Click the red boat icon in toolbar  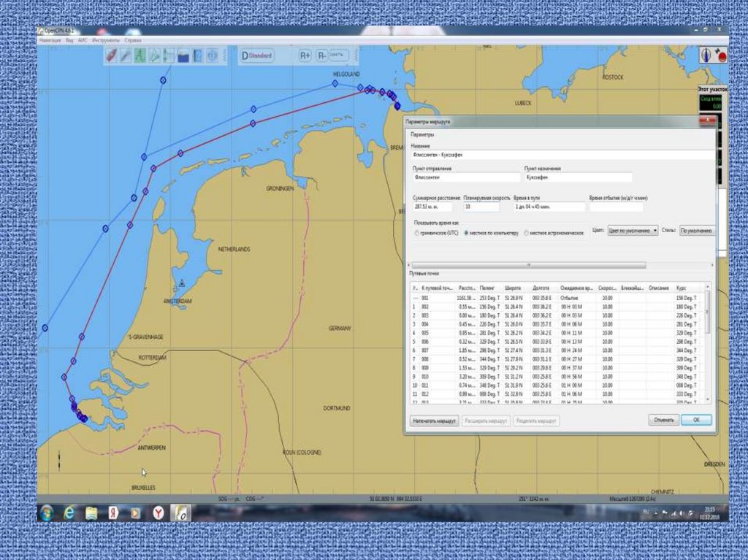111,55
